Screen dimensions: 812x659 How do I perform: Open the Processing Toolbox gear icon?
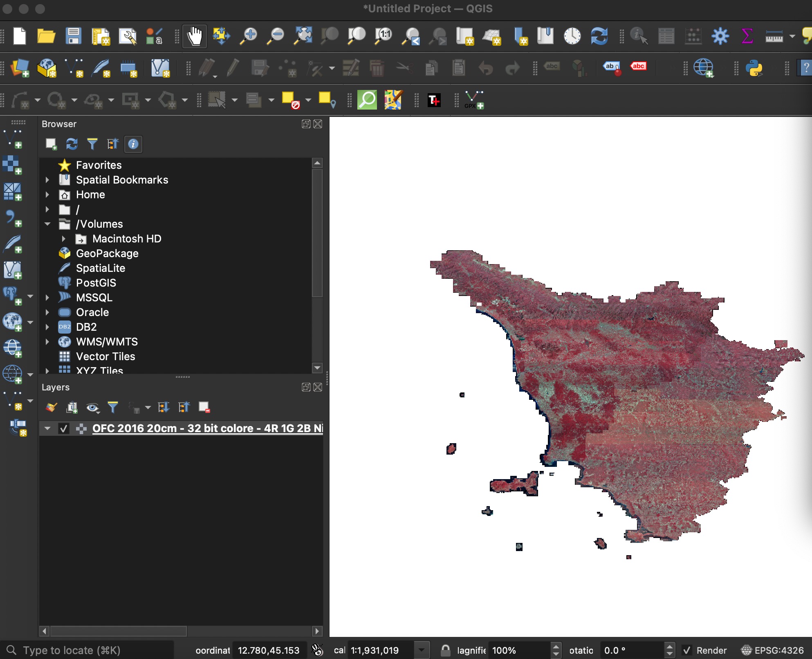[x=720, y=36]
